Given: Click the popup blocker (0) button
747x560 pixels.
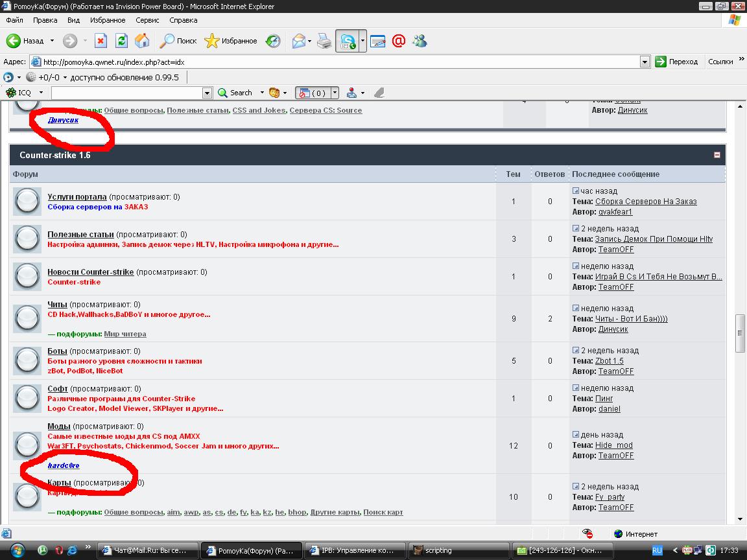Looking at the screenshot, I should pos(313,93).
